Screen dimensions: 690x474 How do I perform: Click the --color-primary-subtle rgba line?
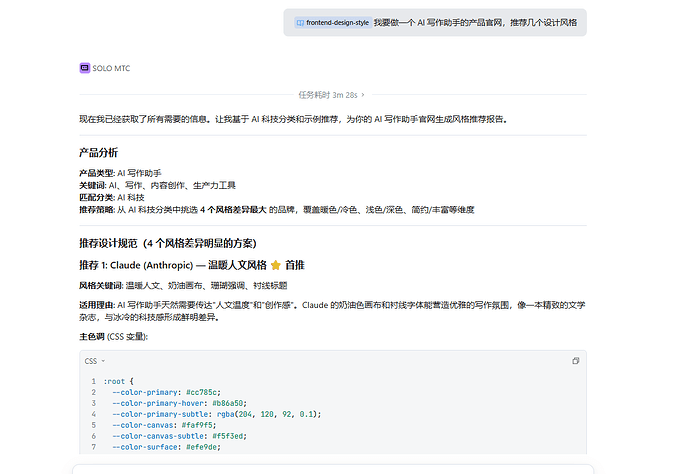pyautogui.click(x=217, y=414)
